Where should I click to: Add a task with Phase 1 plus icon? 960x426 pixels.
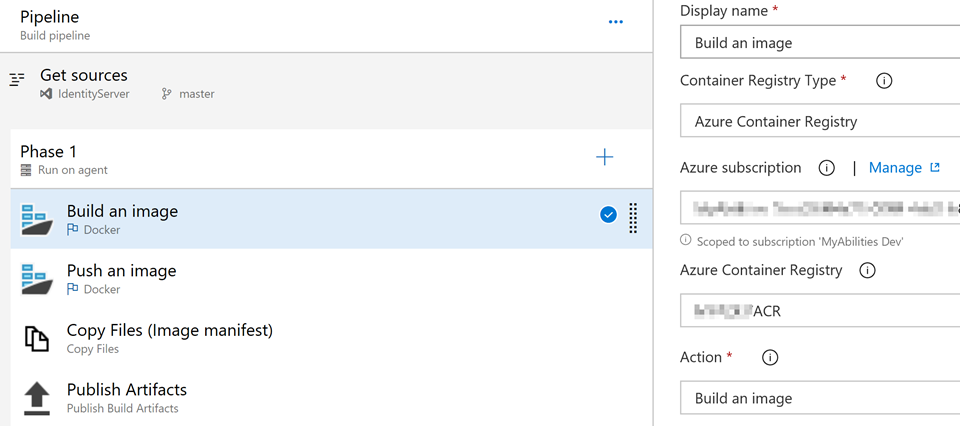[x=604, y=158]
